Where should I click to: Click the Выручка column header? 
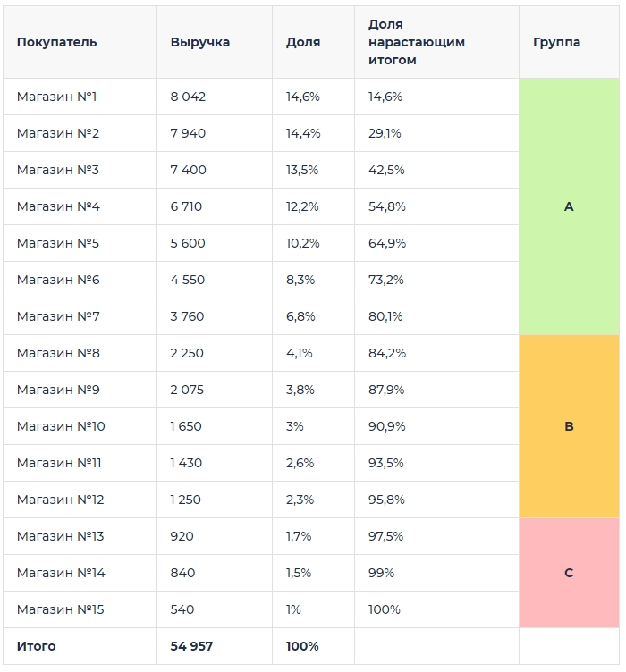coord(199,42)
